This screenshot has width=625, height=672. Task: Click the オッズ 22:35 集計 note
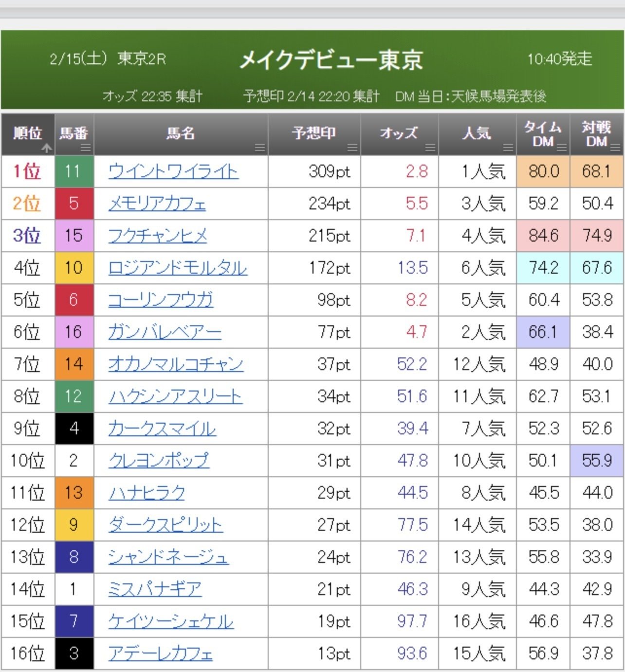(152, 96)
